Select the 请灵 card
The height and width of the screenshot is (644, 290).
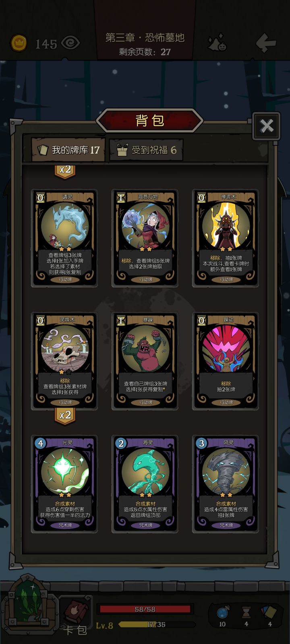(x=64, y=238)
